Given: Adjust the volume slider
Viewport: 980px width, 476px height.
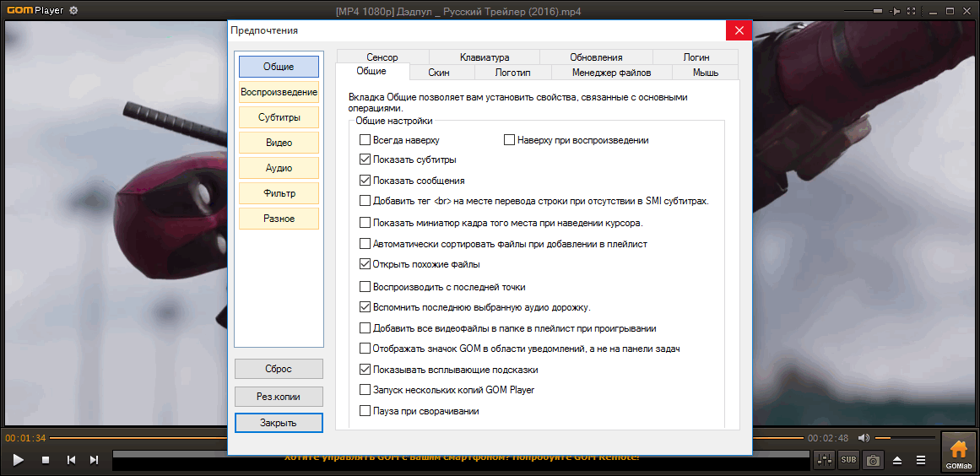Looking at the screenshot, I should pos(904,438).
